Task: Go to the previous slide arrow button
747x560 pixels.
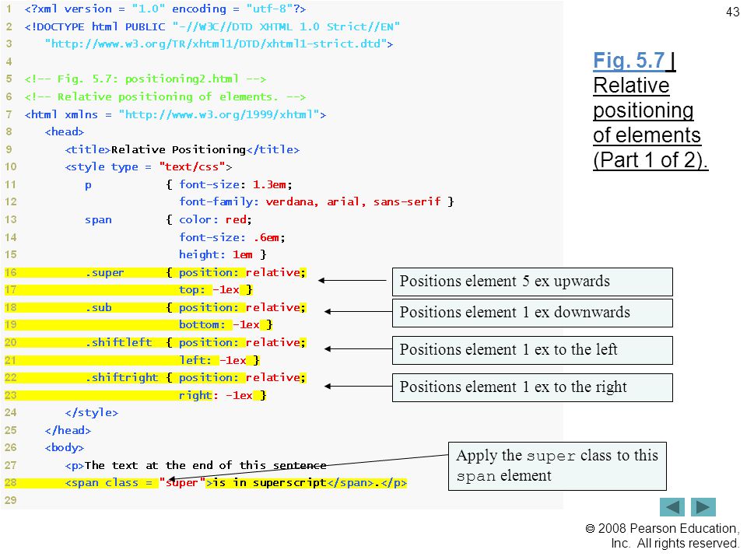Action: [x=672, y=507]
